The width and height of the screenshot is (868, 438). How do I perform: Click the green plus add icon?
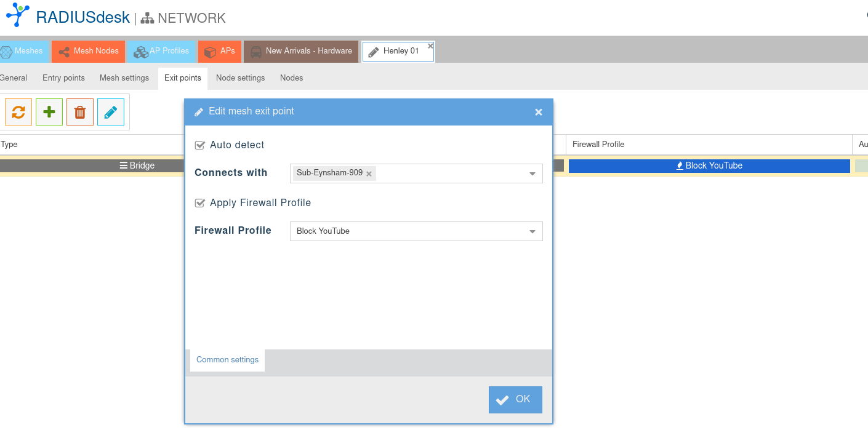[49, 112]
